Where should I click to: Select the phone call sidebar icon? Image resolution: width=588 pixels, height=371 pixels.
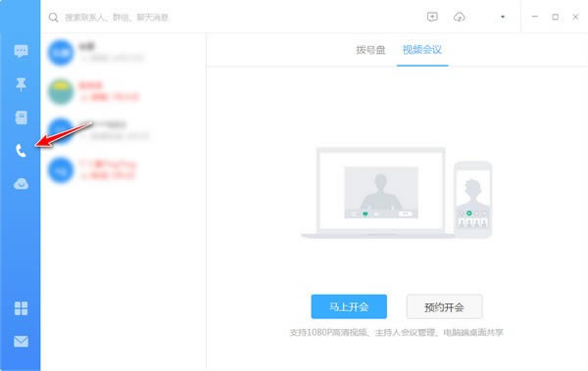pos(21,151)
